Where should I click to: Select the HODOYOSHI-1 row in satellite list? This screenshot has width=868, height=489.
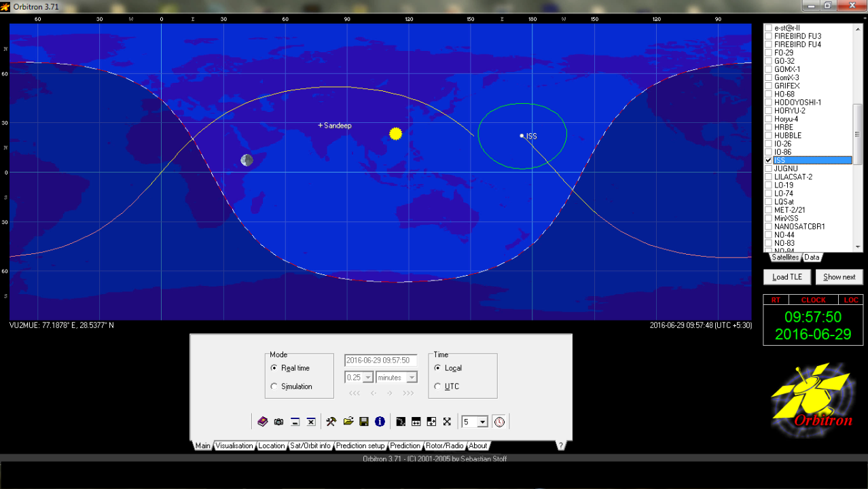click(x=808, y=103)
